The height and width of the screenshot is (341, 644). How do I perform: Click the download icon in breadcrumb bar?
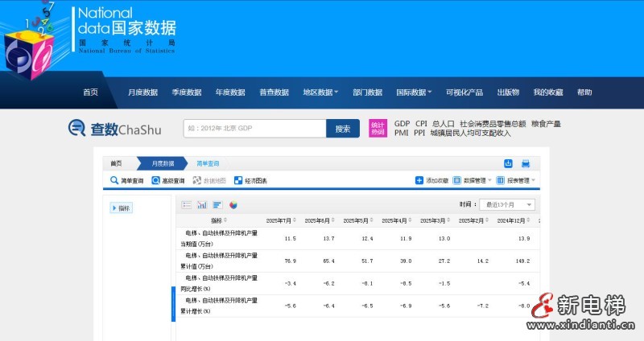pos(508,163)
